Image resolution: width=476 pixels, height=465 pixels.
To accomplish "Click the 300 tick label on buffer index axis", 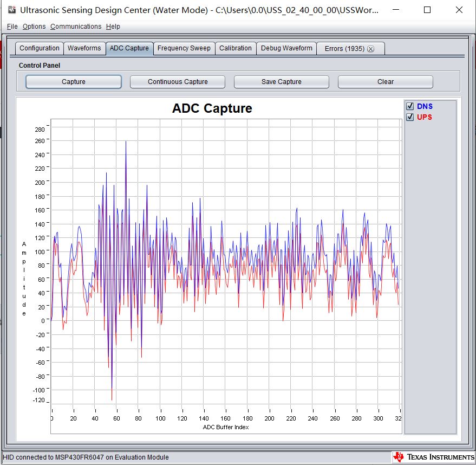I will point(378,418).
